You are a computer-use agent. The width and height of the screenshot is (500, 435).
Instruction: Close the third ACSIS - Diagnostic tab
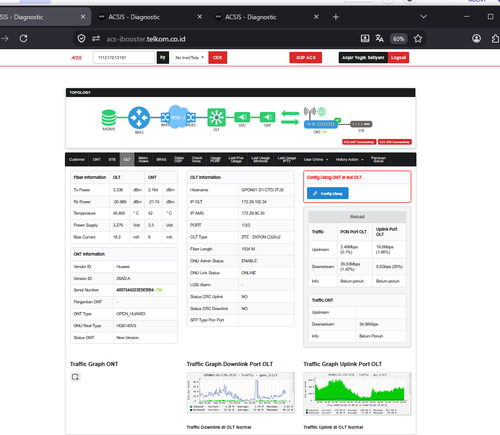click(x=316, y=17)
